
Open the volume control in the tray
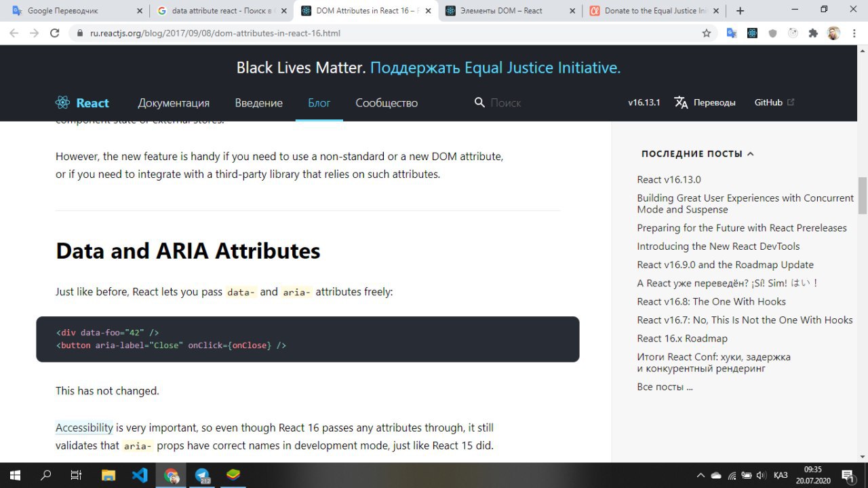pyautogui.click(x=761, y=475)
